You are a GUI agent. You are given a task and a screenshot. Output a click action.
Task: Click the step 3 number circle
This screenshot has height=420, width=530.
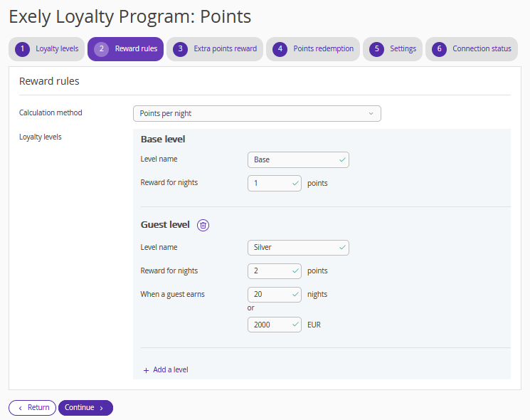(180, 49)
